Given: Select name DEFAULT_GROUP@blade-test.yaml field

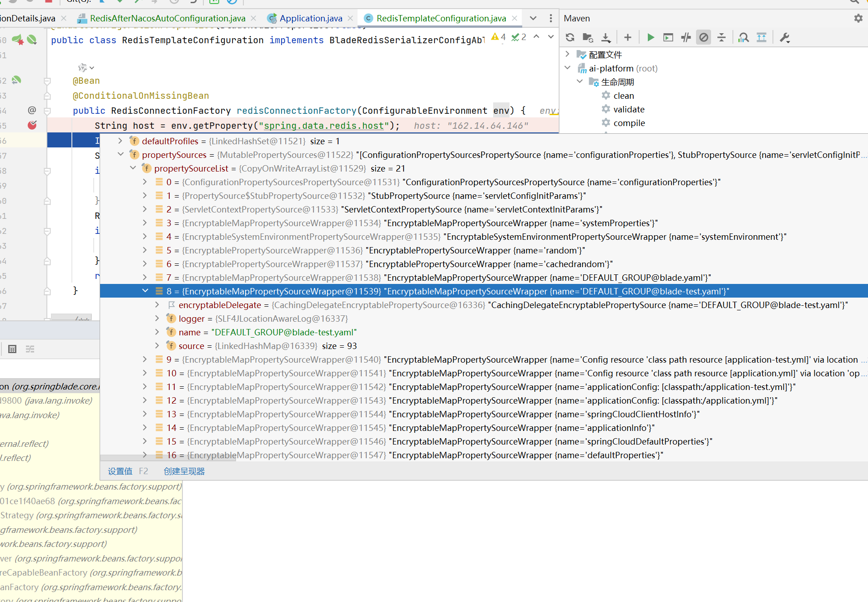Looking at the screenshot, I should 484,332.
